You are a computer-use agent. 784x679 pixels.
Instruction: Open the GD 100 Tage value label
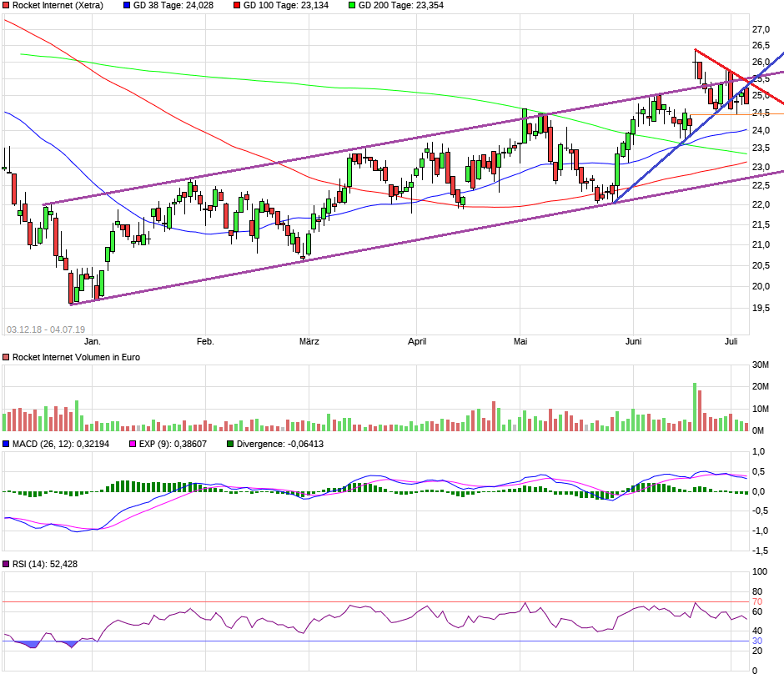point(286,6)
